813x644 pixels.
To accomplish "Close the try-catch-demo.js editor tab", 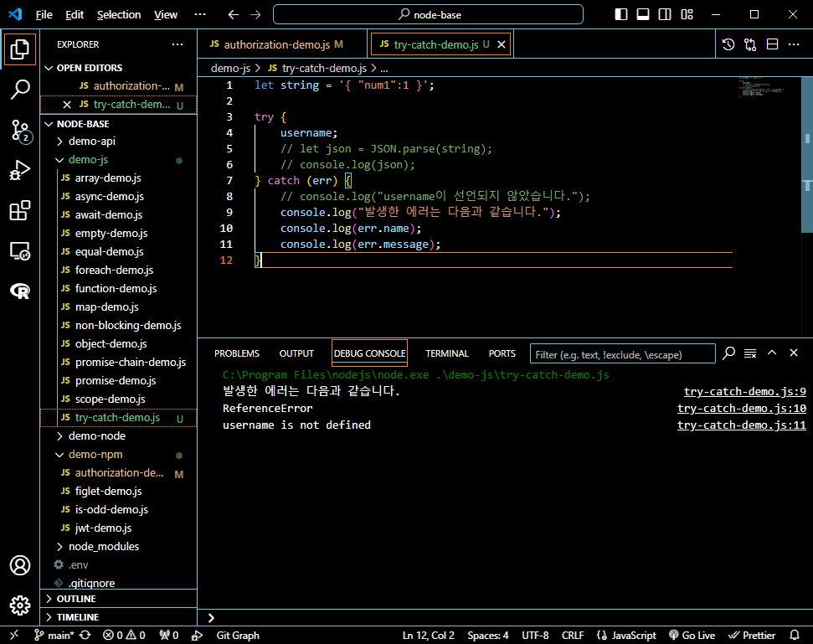I will [502, 44].
